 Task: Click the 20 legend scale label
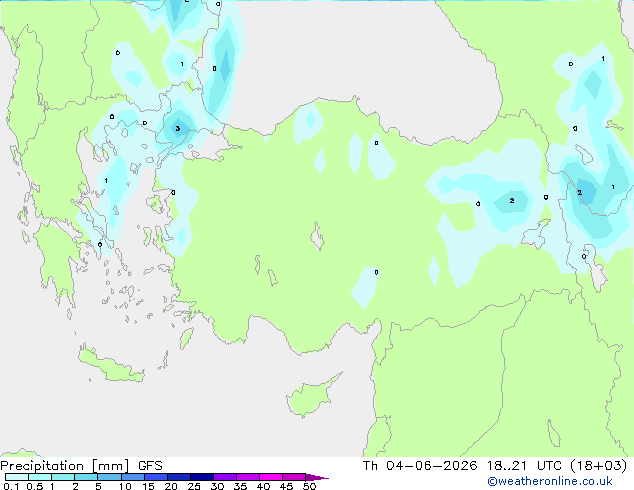coord(171,486)
